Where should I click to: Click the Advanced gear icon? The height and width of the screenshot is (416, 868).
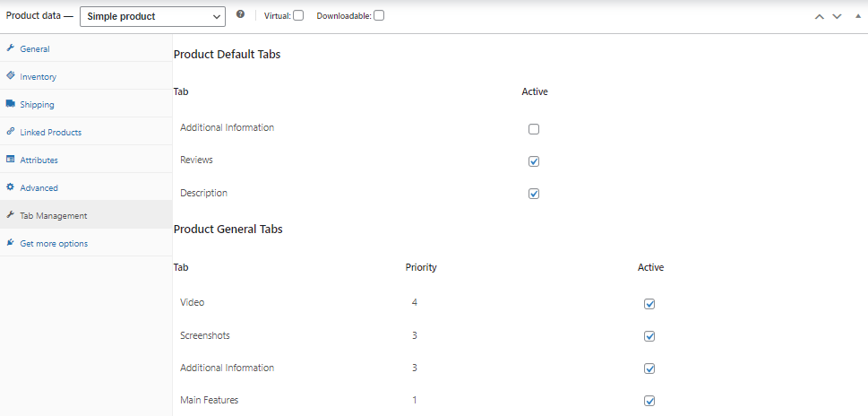point(10,187)
